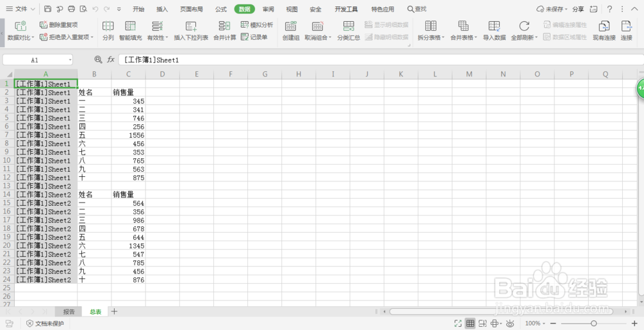Click the fx insert function icon

click(x=111, y=60)
